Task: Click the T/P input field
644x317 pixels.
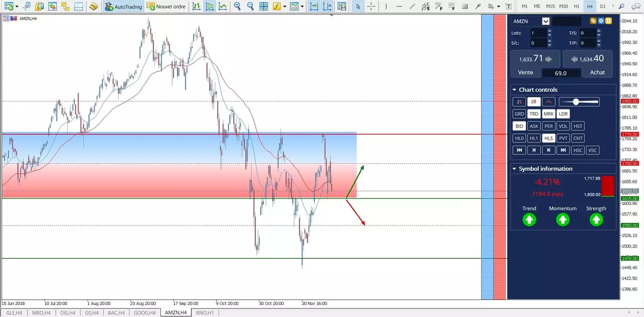Action: [588, 43]
